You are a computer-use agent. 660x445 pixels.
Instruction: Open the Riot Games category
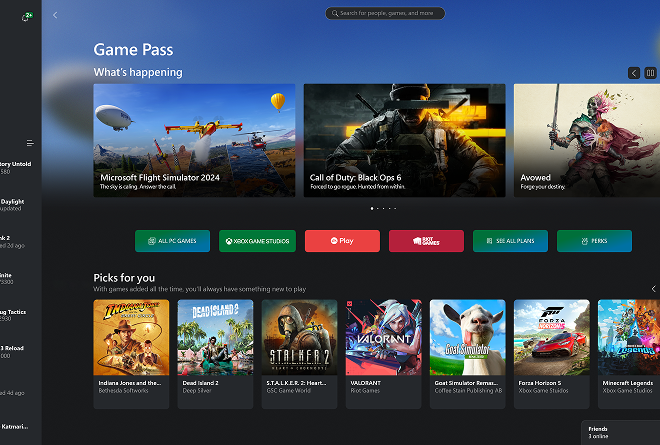[426, 241]
